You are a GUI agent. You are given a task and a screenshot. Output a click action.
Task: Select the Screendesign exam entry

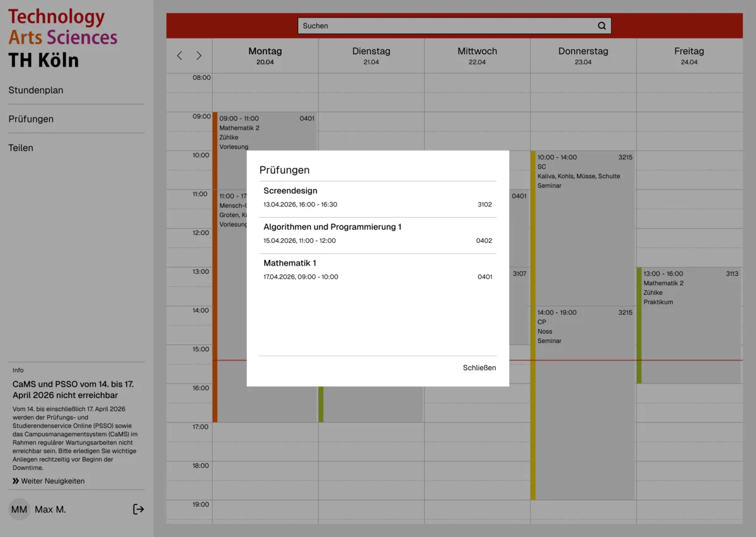coord(377,198)
